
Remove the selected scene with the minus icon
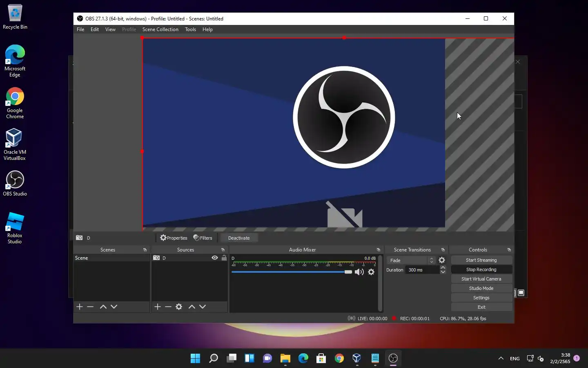(x=90, y=307)
